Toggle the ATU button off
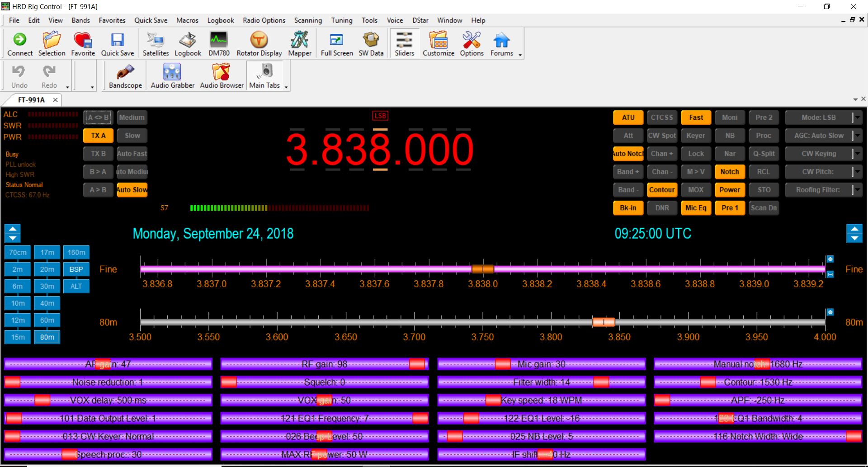 coord(628,118)
